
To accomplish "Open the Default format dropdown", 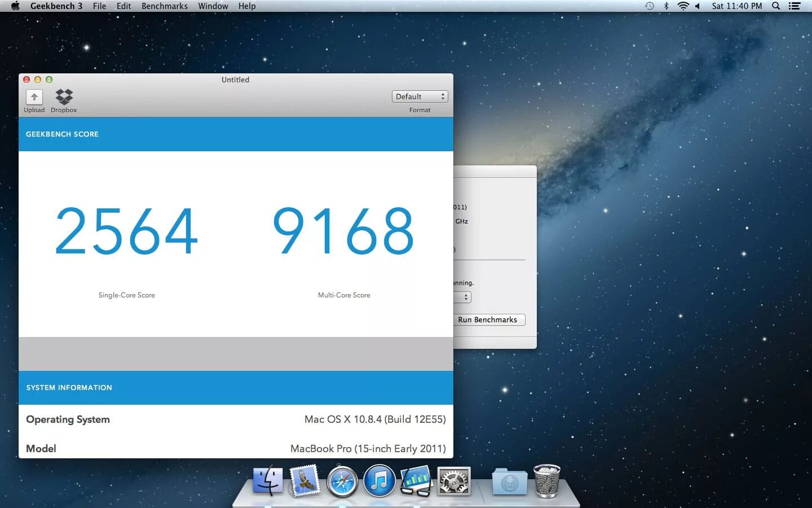I will pyautogui.click(x=420, y=97).
